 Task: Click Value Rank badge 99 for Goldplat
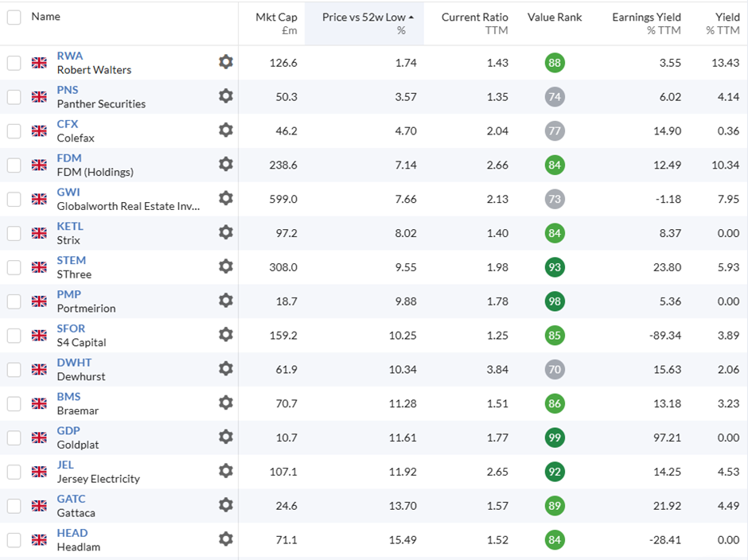pyautogui.click(x=555, y=437)
